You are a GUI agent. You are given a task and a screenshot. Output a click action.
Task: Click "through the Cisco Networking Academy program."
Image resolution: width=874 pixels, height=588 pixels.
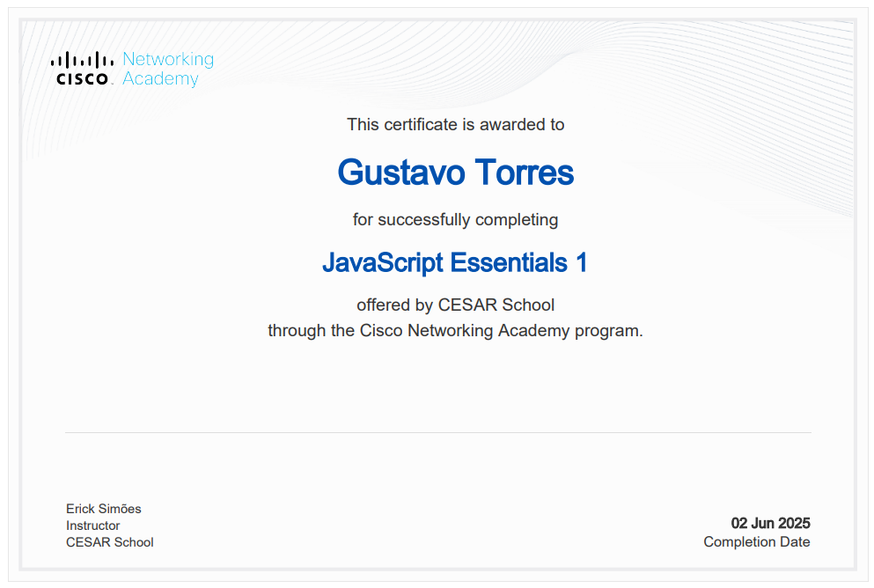tap(455, 330)
